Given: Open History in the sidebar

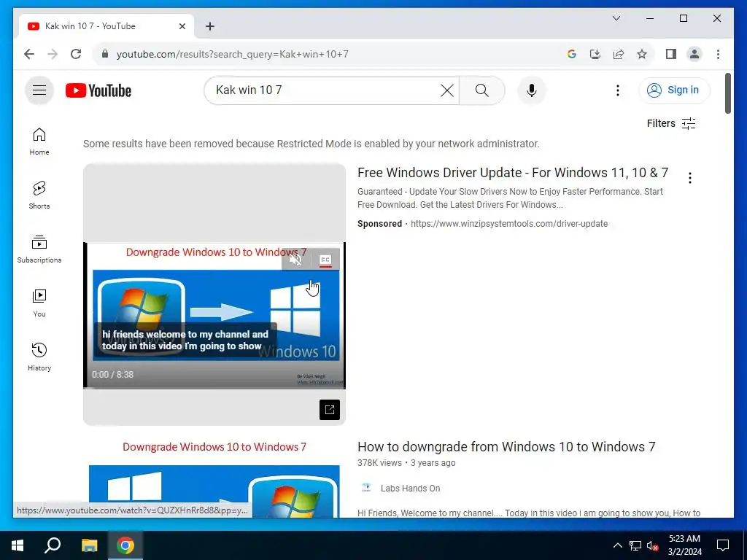Looking at the screenshot, I should [x=39, y=357].
